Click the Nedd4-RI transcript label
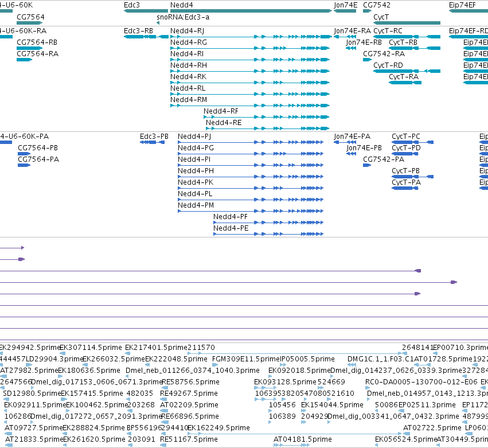This screenshot has height=448, width=488. [187, 54]
